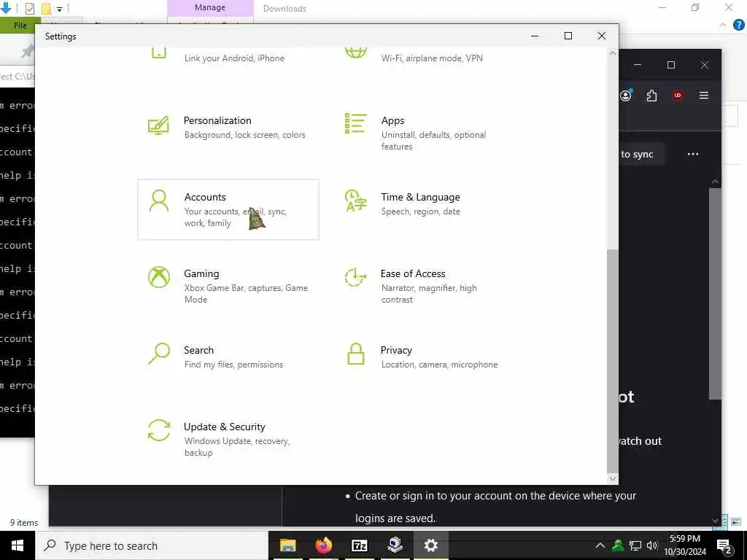Maximize the Settings window
This screenshot has width=747, height=560.
(x=568, y=36)
